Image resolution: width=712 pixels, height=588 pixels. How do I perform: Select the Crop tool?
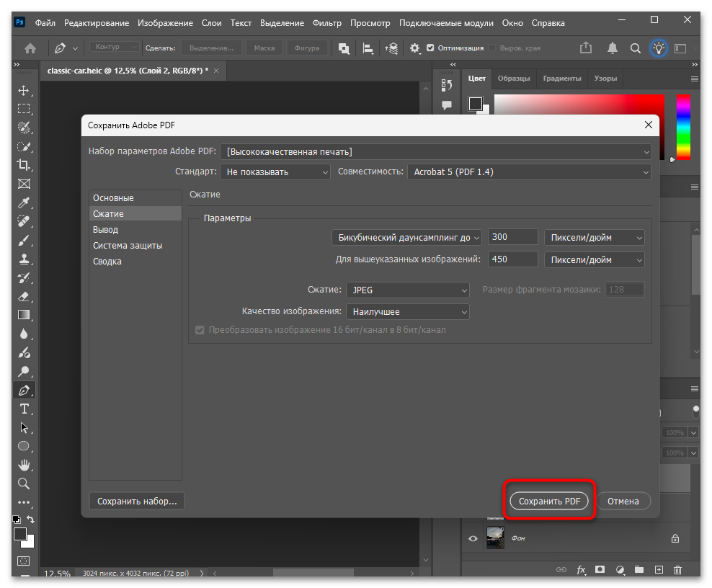point(24,164)
